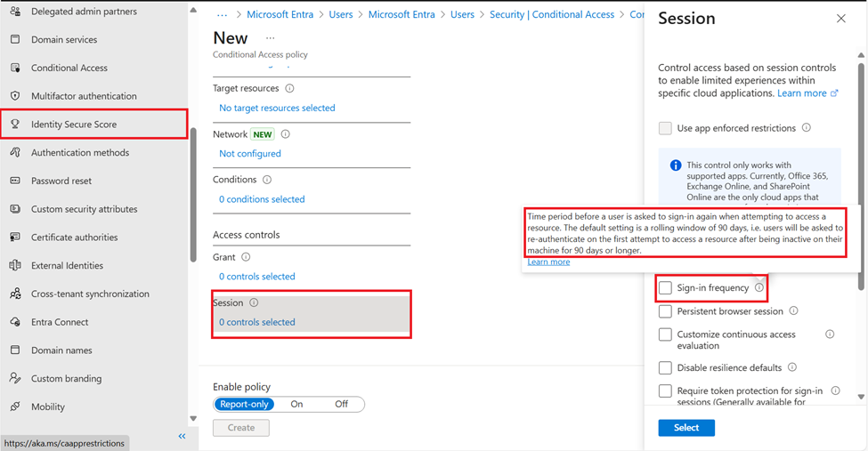
Task: Click the Custom branding sidebar icon
Action: pos(15,378)
